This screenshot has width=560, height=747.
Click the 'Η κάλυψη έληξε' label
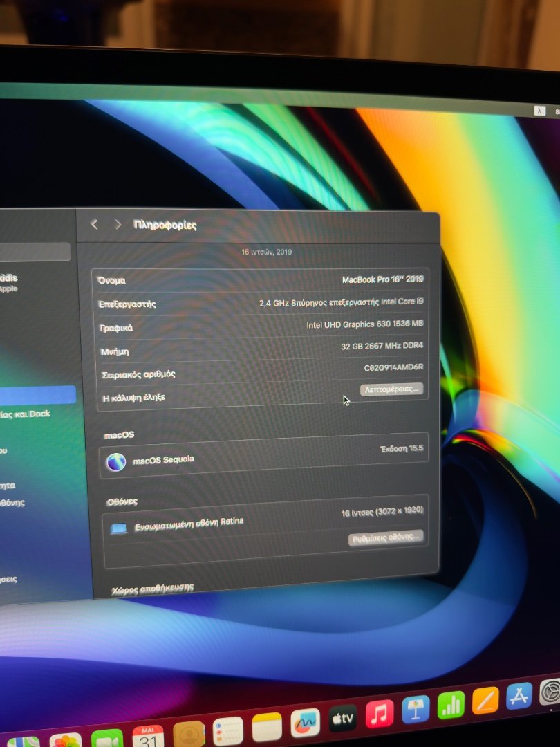click(x=134, y=397)
